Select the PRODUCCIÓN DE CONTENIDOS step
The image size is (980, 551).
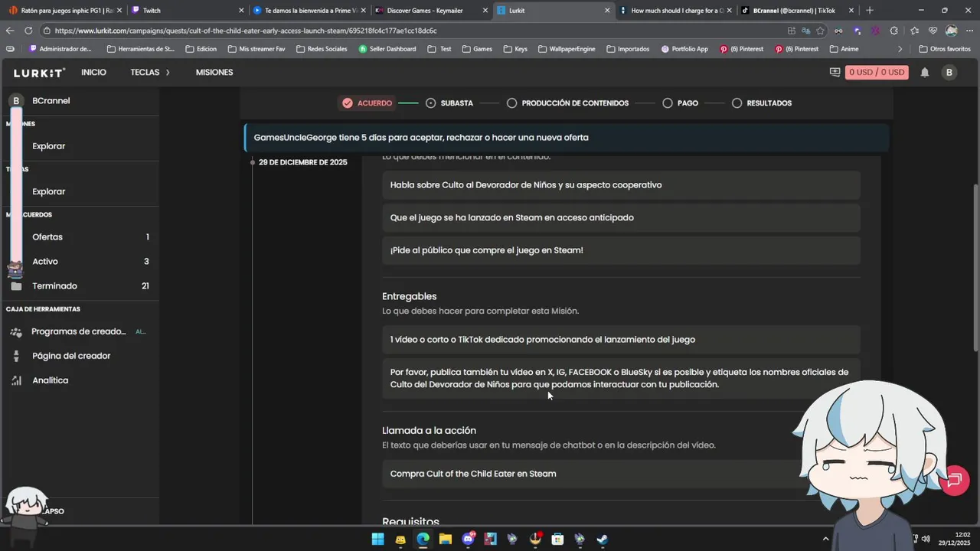567,103
